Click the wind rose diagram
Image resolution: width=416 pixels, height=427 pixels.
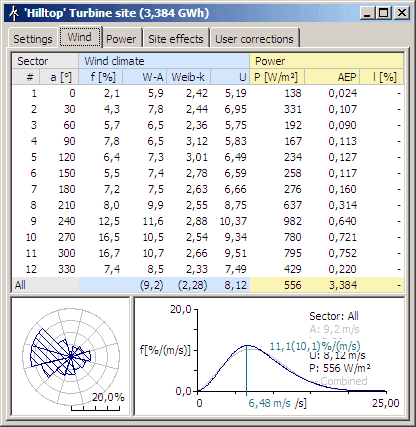click(x=71, y=357)
